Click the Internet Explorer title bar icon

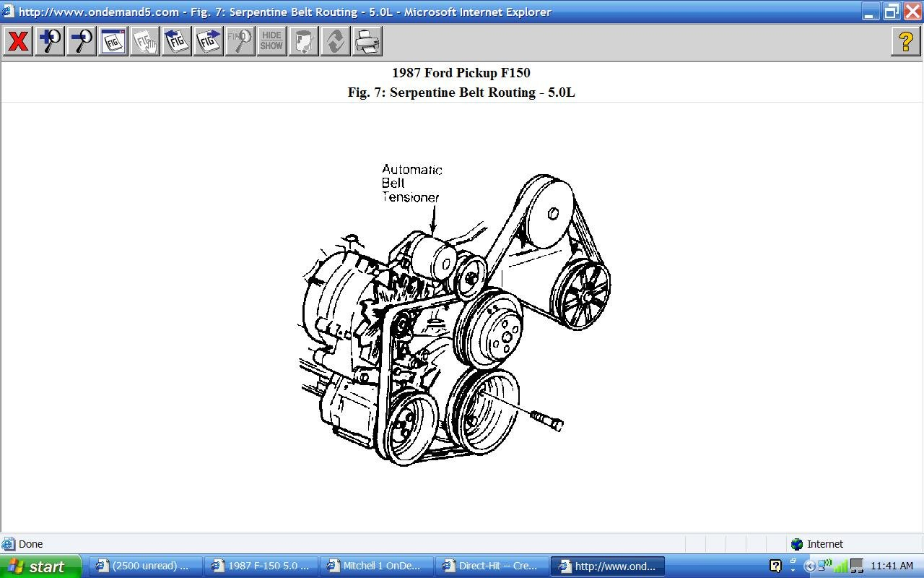(x=8, y=12)
